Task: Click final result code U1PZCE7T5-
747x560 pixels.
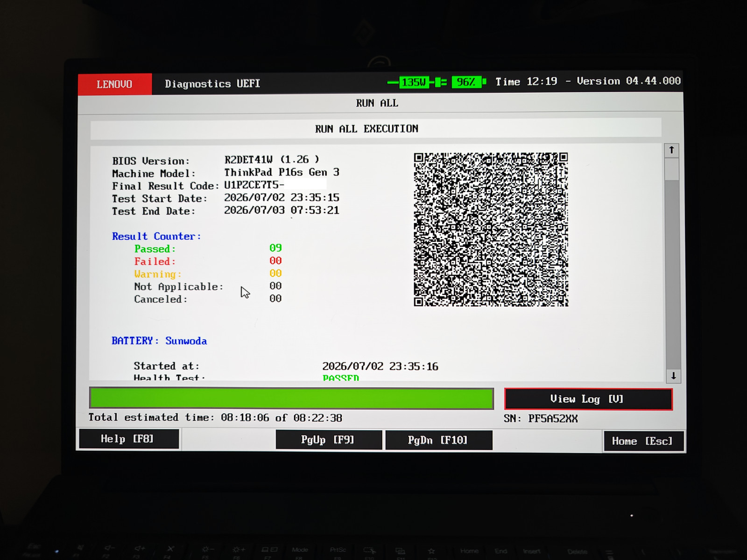Action: click(254, 185)
